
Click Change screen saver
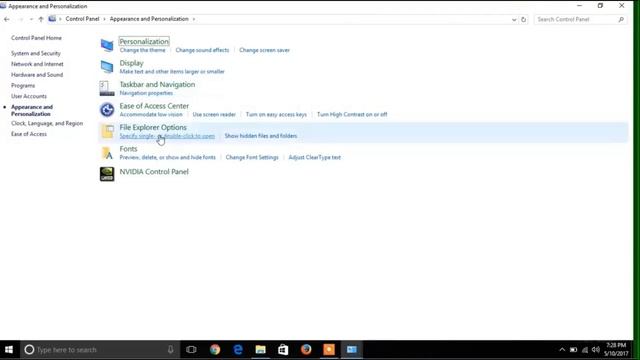tap(264, 50)
